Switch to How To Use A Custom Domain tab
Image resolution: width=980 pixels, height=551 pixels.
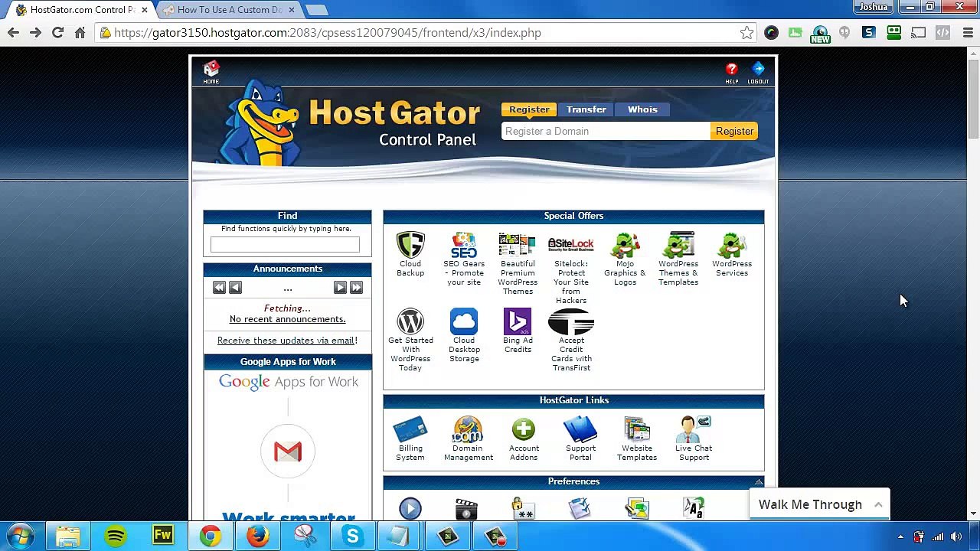click(229, 10)
